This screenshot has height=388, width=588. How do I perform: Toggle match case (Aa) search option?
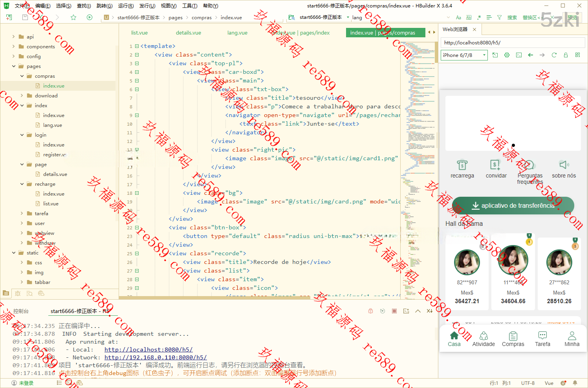coord(458,17)
